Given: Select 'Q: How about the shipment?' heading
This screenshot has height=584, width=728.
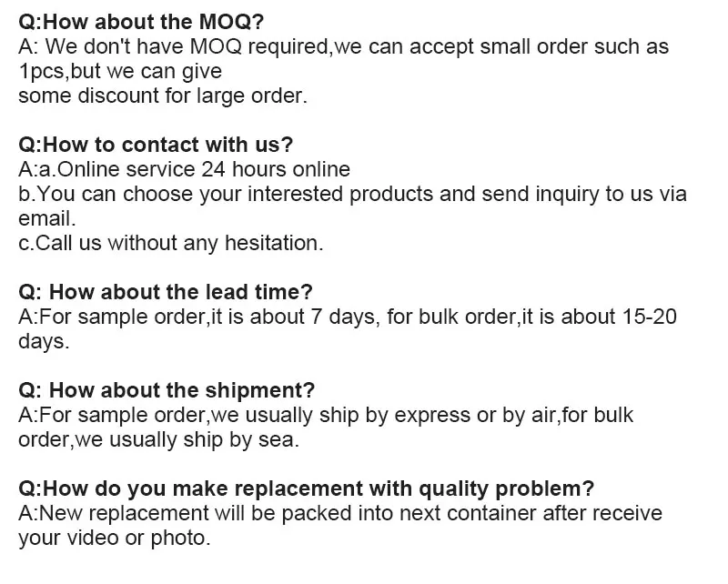Looking at the screenshot, I should [x=167, y=390].
